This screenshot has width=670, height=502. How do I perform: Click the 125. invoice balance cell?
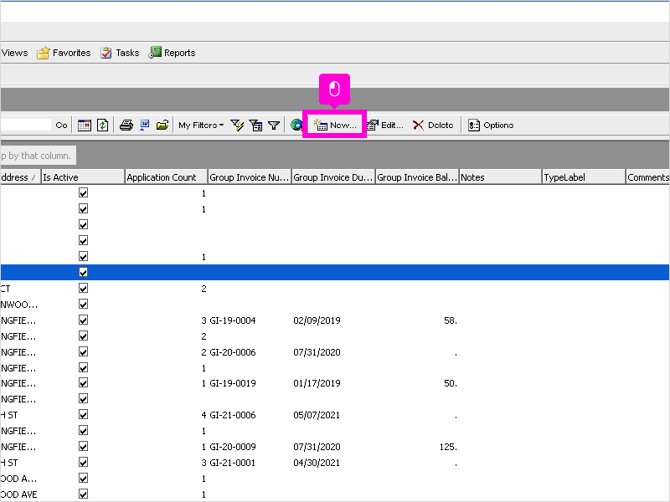pyautogui.click(x=448, y=447)
